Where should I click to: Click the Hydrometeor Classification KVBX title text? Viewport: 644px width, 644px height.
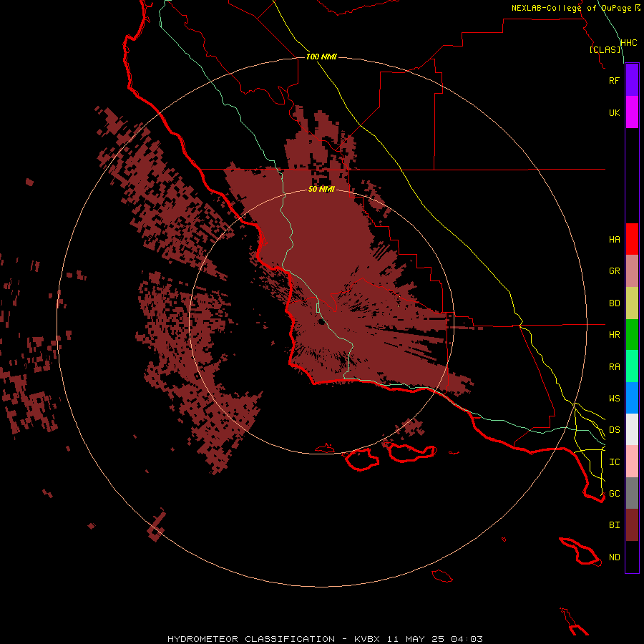[325, 639]
